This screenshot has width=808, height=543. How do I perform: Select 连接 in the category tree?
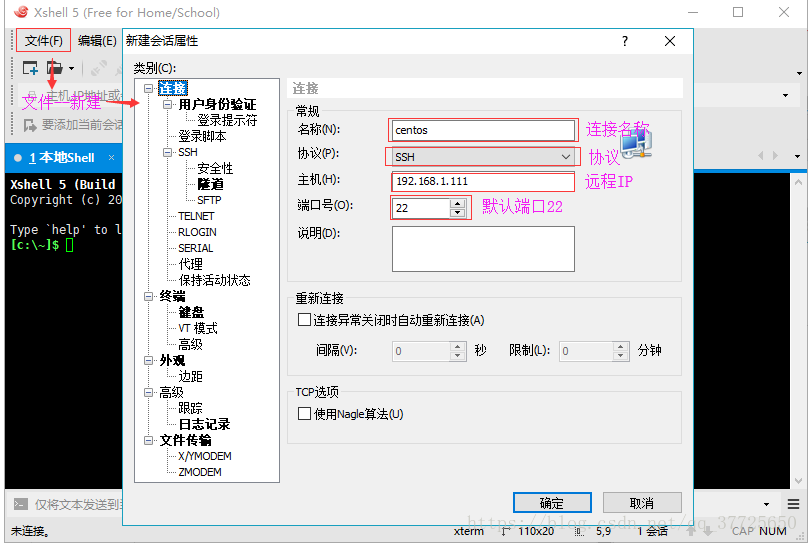click(173, 89)
